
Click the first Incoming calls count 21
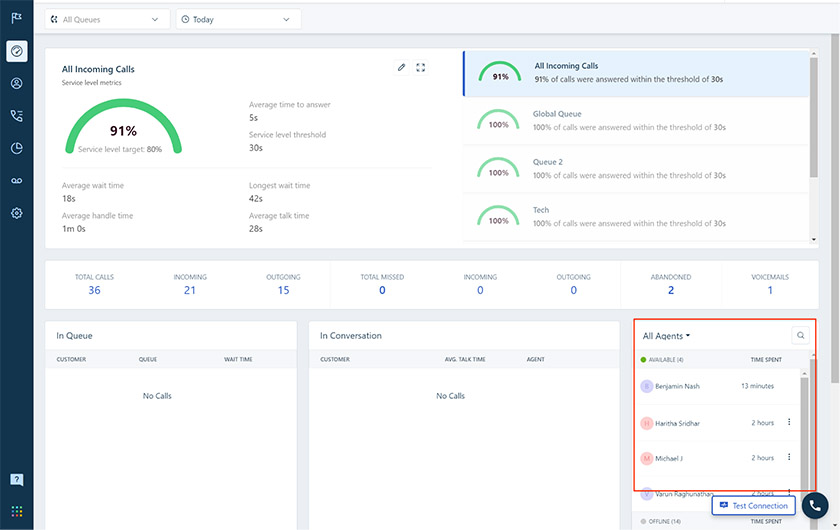[190, 290]
